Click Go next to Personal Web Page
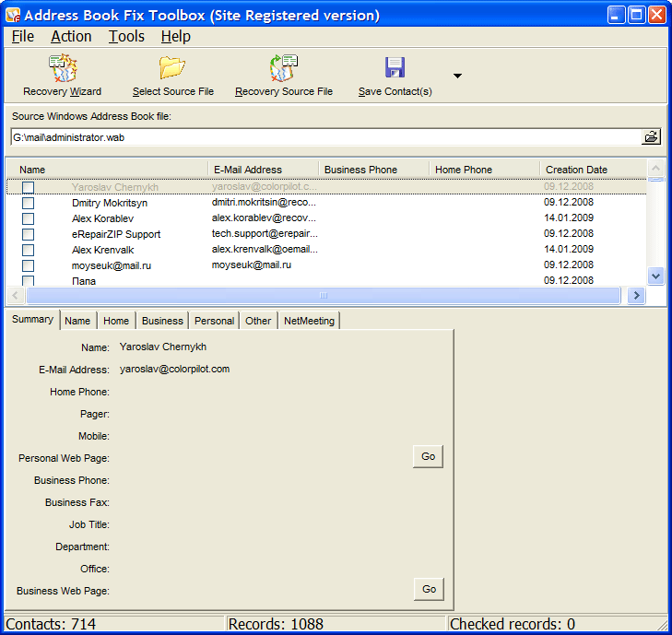672x635 pixels. coord(428,457)
